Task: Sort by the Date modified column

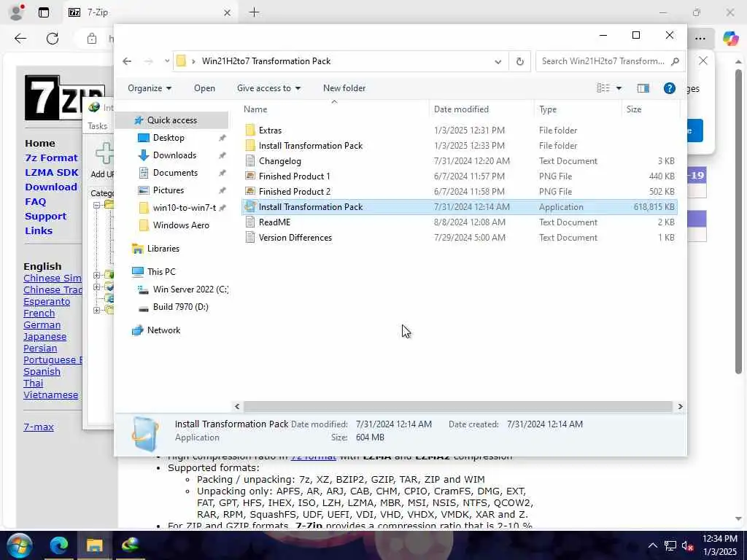Action: pyautogui.click(x=461, y=109)
